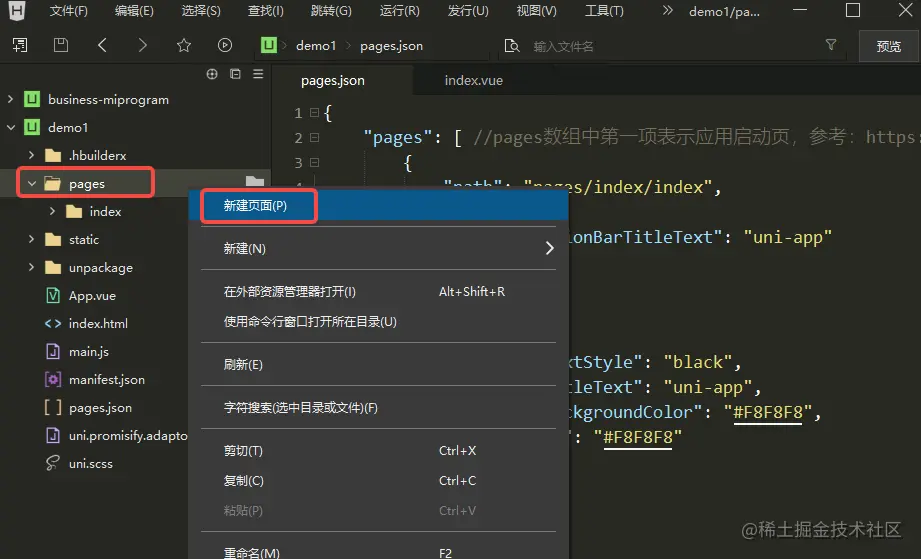Choose 使用命令行窗口打开所在目录(U)
The image size is (921, 559).
(x=378, y=322)
